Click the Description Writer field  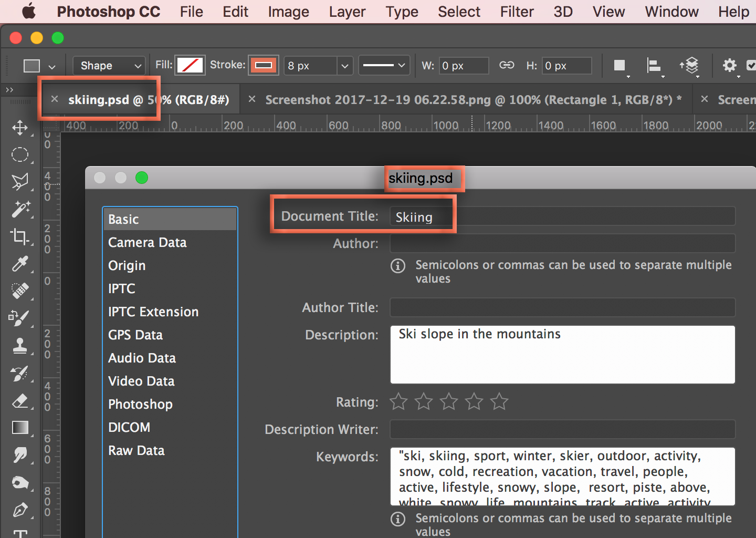(562, 430)
